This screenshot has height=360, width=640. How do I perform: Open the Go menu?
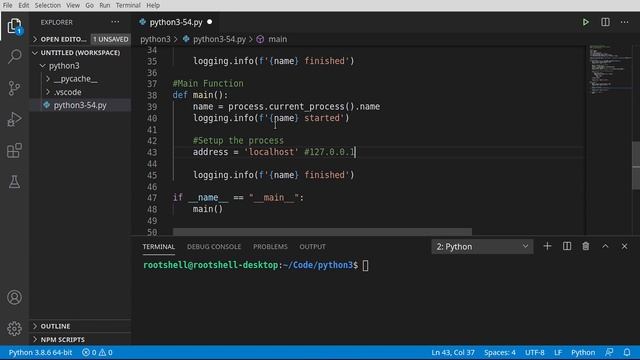point(89,5)
